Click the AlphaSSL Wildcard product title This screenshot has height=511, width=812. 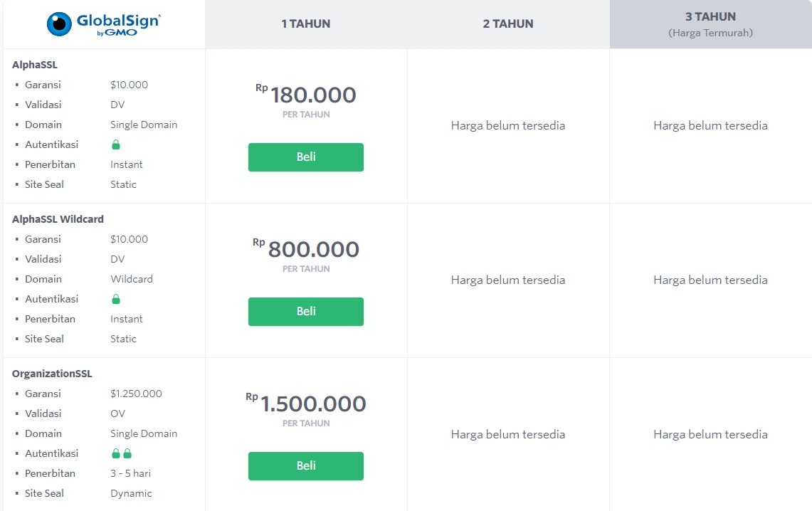click(58, 219)
